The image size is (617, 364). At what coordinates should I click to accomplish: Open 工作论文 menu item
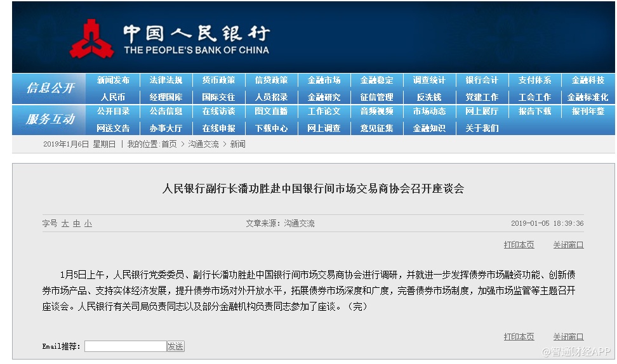coord(324,111)
